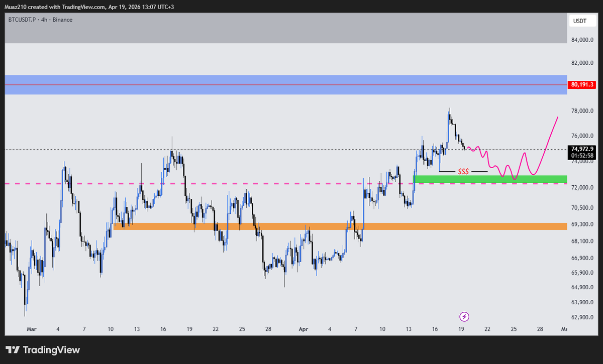Click the 82,000.0 price axis label
This screenshot has width=603, height=364.
coord(582,63)
